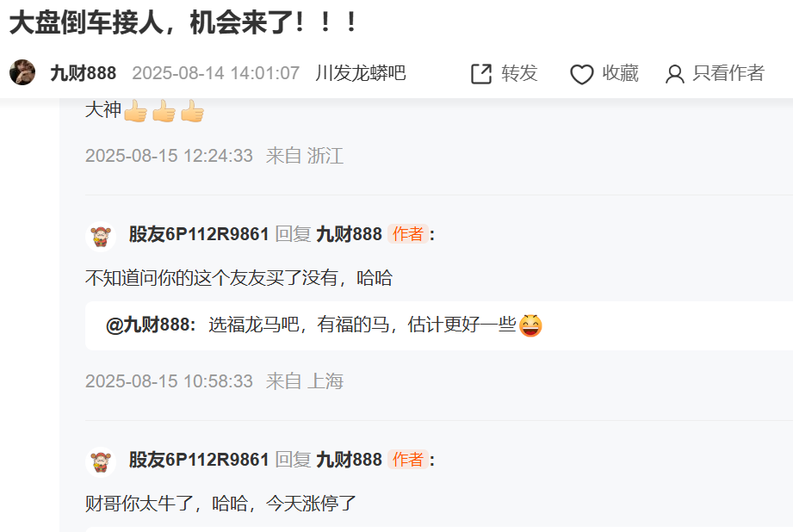Toggle 收藏 to save this post

click(x=620, y=73)
